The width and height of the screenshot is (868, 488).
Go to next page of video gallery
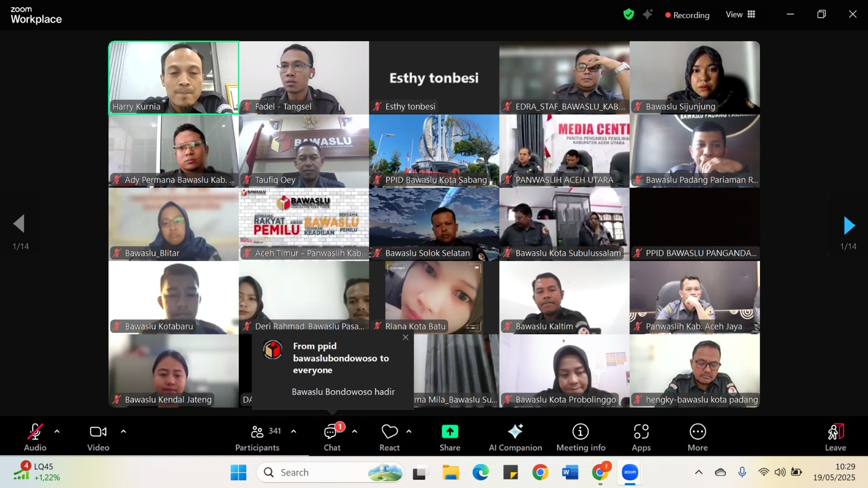coord(849,225)
